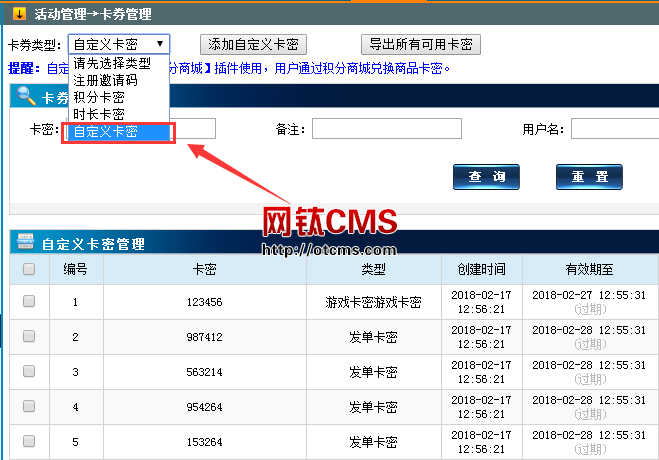Click the yellow down-arrow icon in header

pos(19,14)
